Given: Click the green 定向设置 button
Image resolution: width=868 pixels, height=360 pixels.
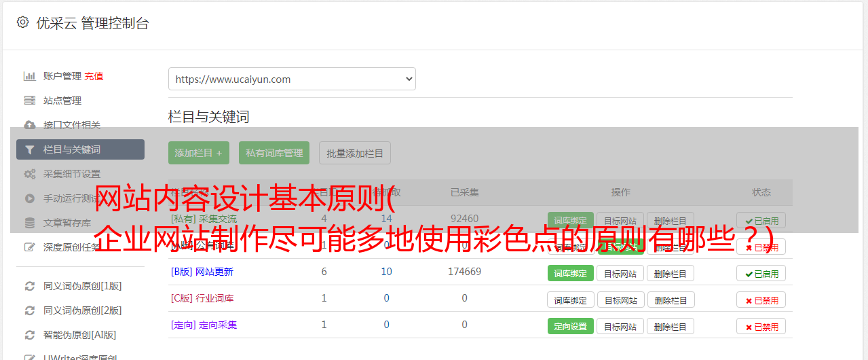Looking at the screenshot, I should coord(571,326).
